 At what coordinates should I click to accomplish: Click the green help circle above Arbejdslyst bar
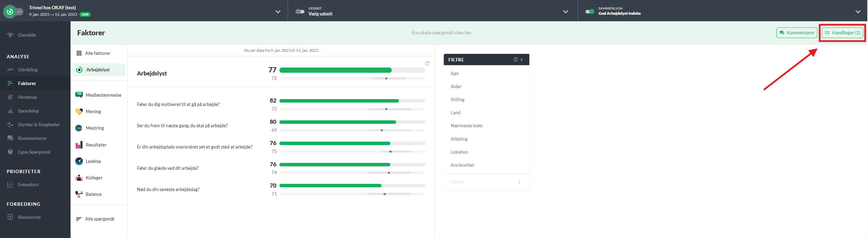pos(427,63)
